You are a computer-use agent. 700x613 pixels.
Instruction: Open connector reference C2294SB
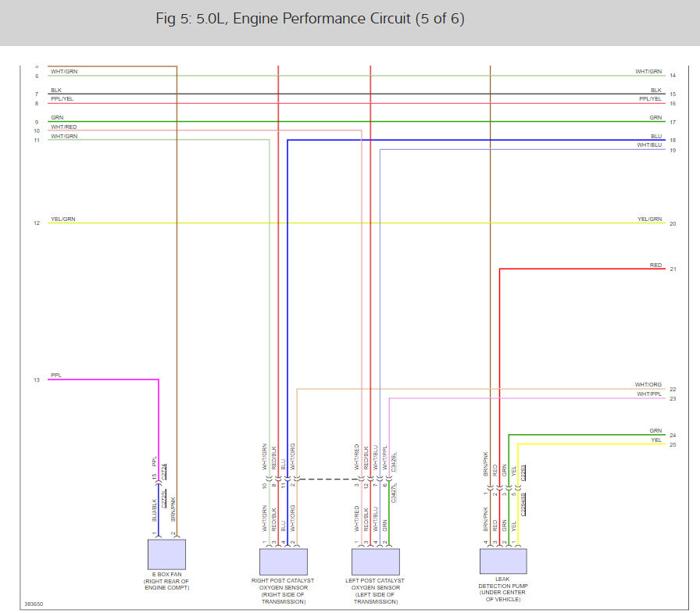[523, 504]
